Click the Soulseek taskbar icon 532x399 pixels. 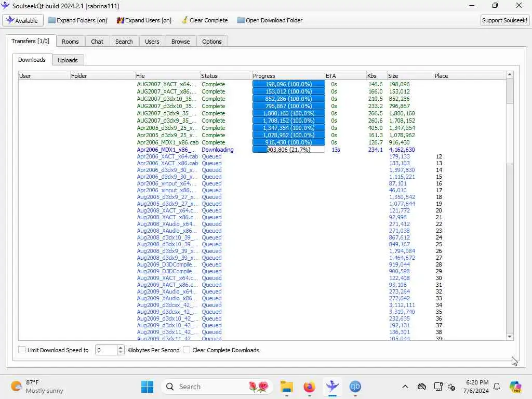pos(332,387)
